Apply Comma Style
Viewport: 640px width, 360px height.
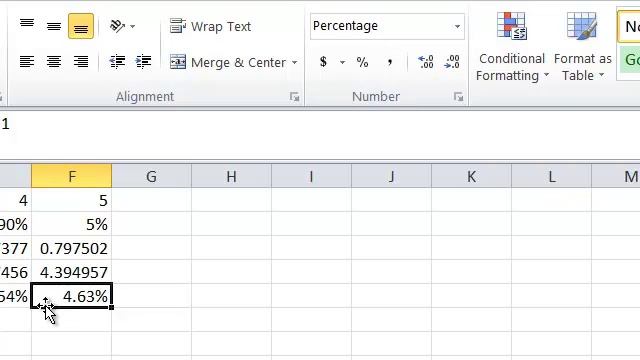[x=390, y=62]
